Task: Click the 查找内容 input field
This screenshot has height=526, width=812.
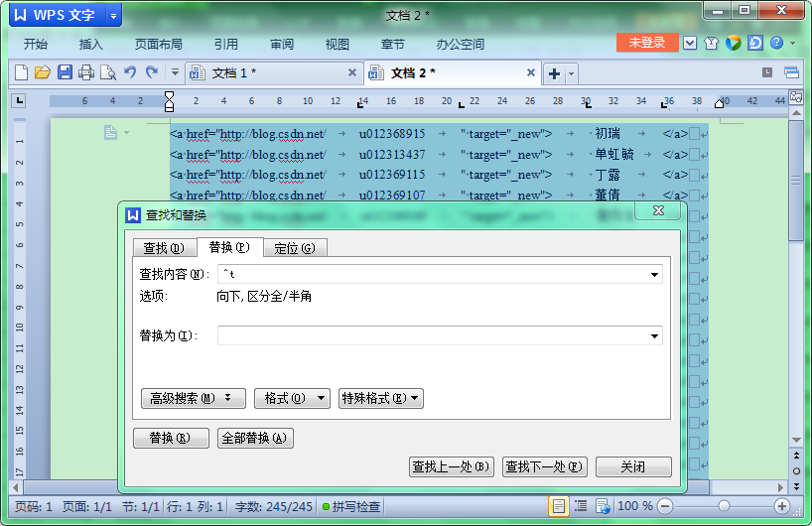Action: tap(433, 274)
